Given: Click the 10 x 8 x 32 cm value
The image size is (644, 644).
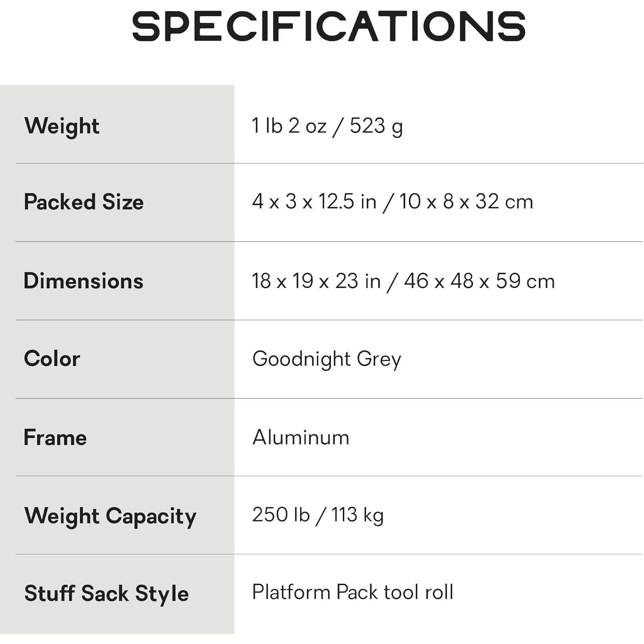Looking at the screenshot, I should click(466, 202).
